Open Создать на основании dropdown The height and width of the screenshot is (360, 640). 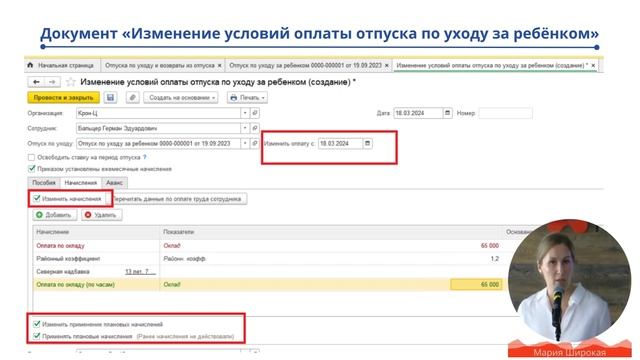tap(181, 98)
